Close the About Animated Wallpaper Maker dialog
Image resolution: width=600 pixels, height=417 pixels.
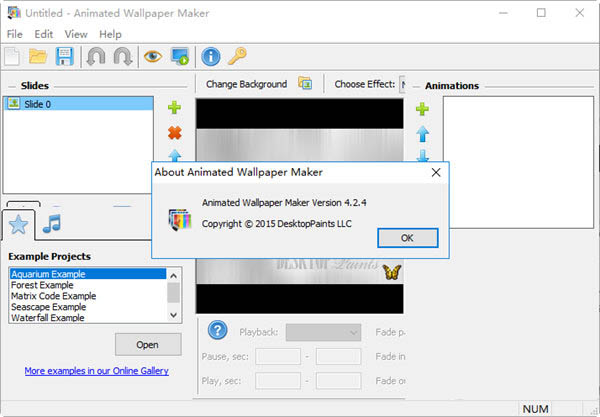coord(436,173)
